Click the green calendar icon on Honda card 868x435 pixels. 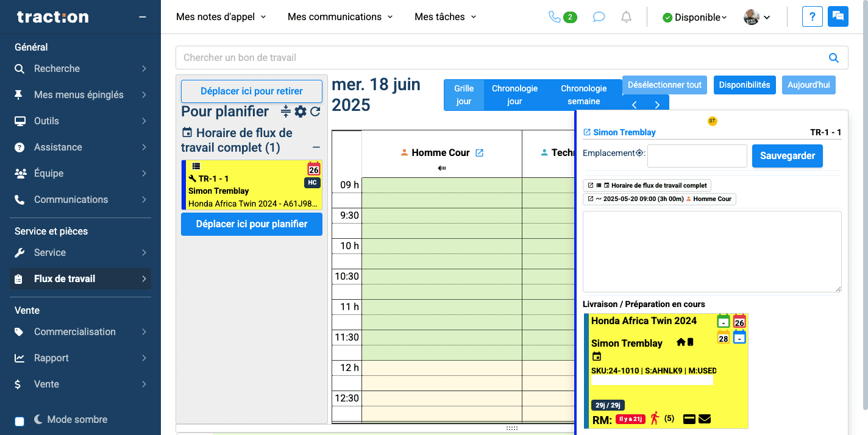click(x=724, y=321)
